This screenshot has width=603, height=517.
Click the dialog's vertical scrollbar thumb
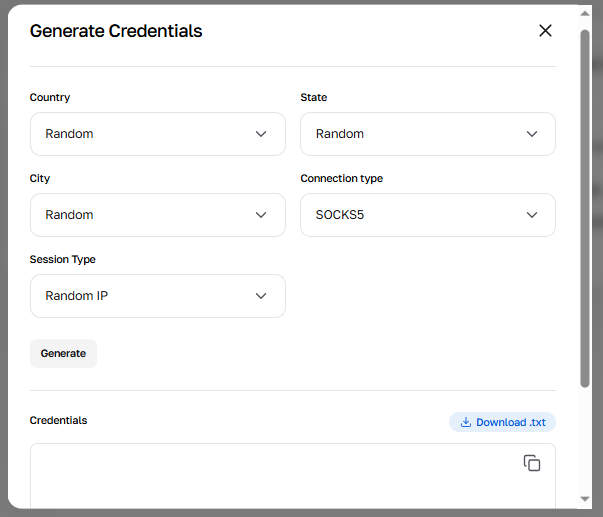[585, 200]
